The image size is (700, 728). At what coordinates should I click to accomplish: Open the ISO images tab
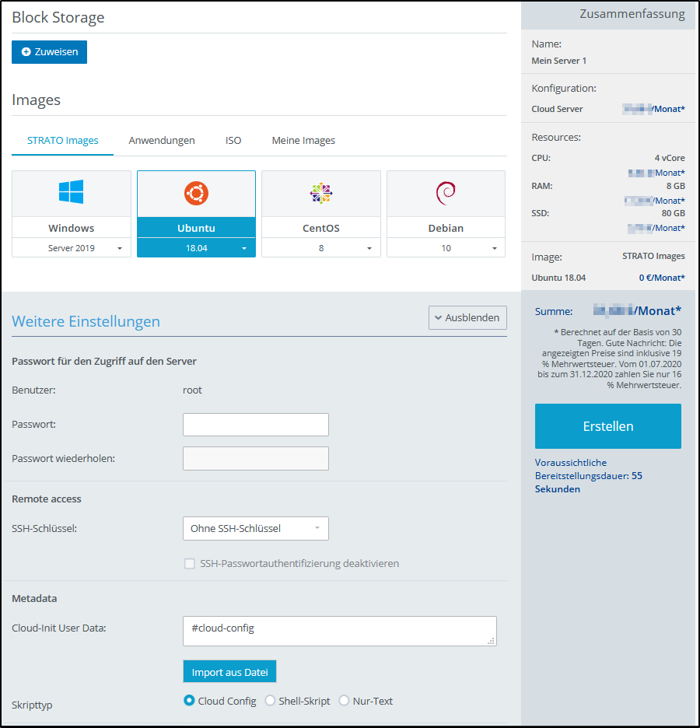click(x=233, y=141)
